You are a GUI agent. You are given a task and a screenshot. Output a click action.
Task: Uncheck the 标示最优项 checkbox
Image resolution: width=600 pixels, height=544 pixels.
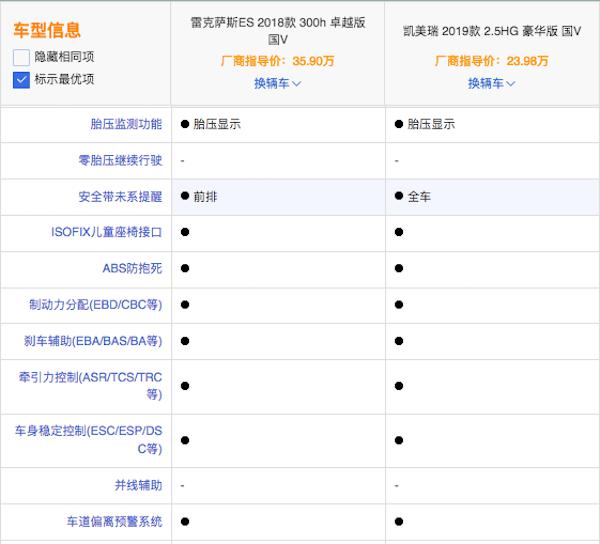point(21,80)
